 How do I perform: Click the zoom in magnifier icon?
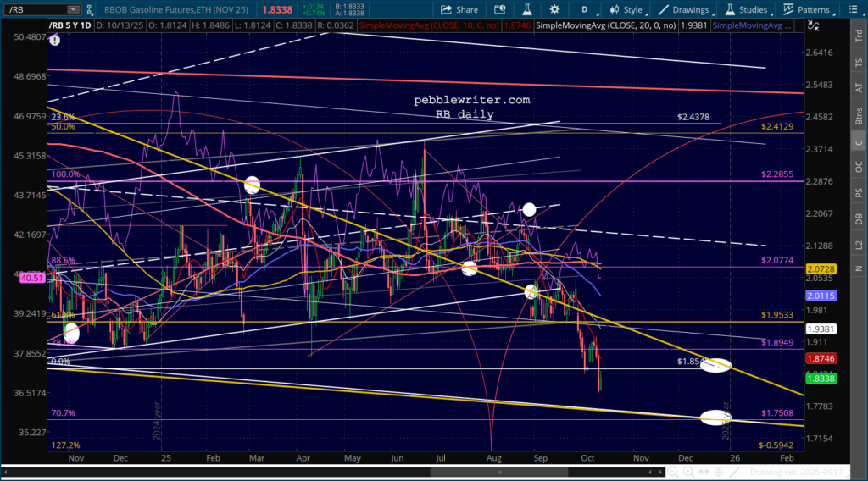coord(688,473)
